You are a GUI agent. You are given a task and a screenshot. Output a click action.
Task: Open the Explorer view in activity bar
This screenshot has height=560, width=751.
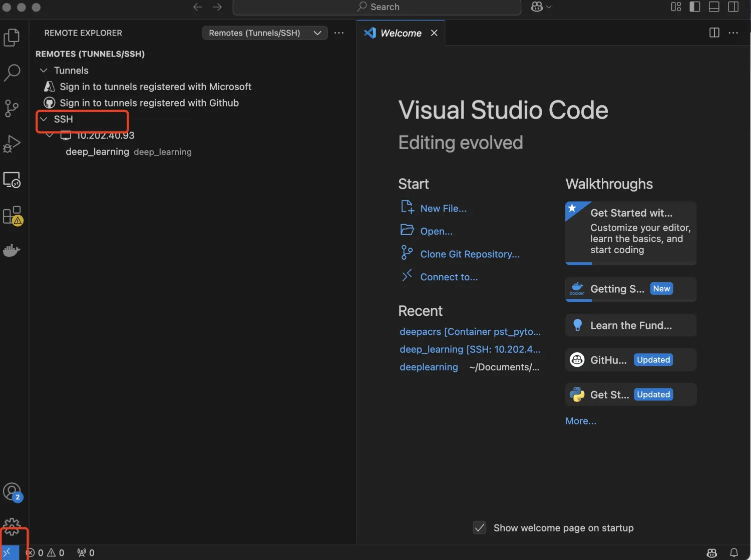coord(12,38)
